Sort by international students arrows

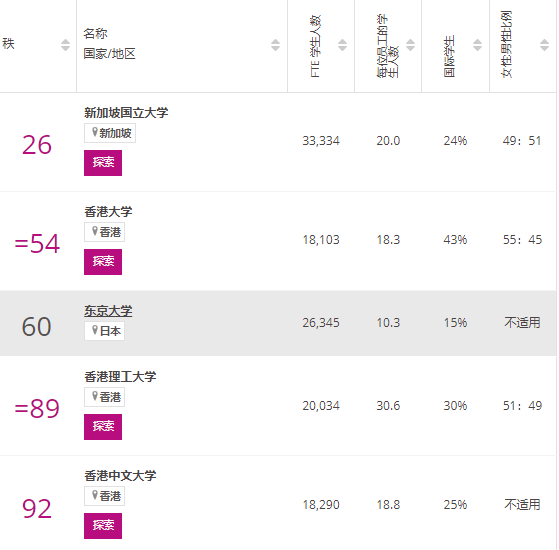point(477,45)
